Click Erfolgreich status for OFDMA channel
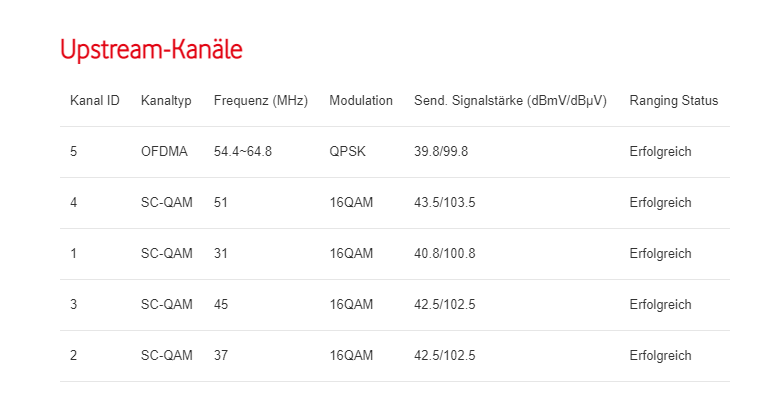Viewport: 763px width, 418px height. (x=660, y=152)
